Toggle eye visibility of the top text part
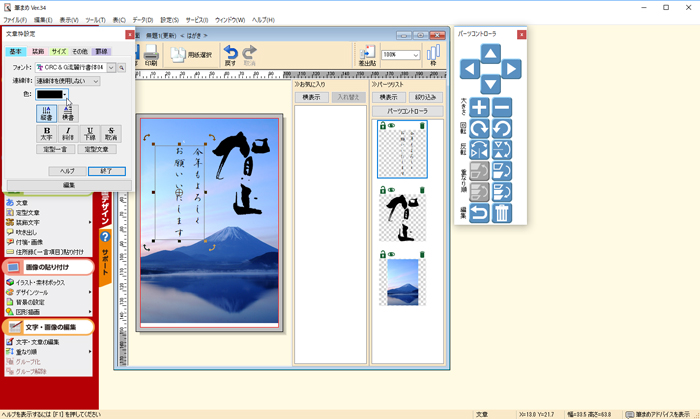The image size is (700, 419). (391, 126)
